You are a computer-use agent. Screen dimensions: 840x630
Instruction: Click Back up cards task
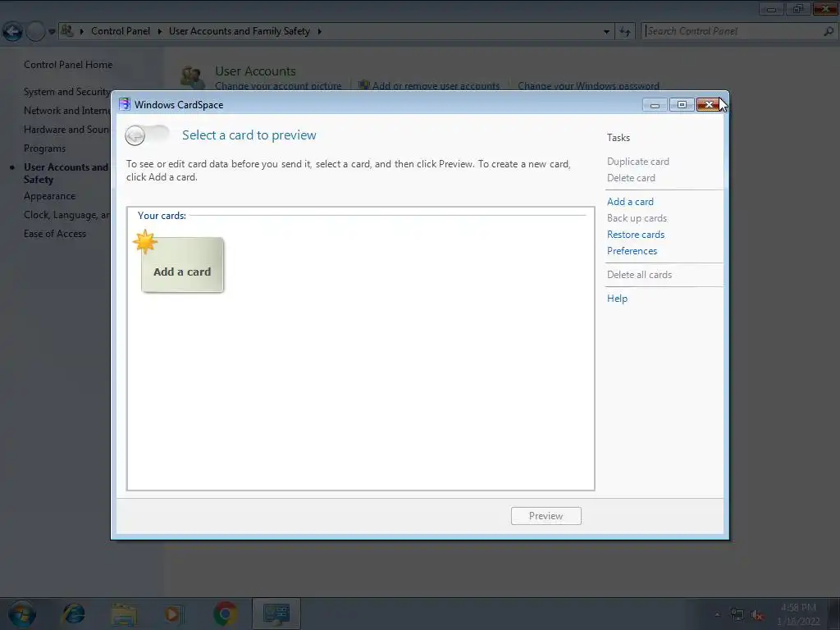pyautogui.click(x=637, y=218)
